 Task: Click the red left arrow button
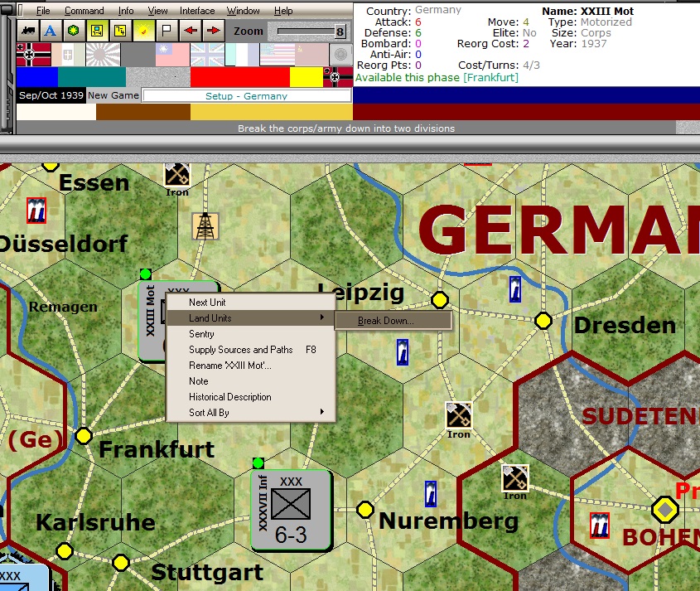[191, 31]
